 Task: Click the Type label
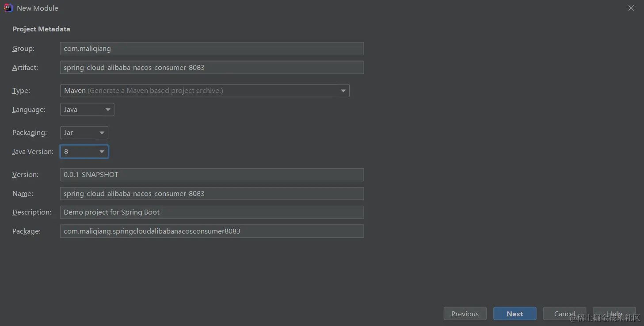(21, 91)
